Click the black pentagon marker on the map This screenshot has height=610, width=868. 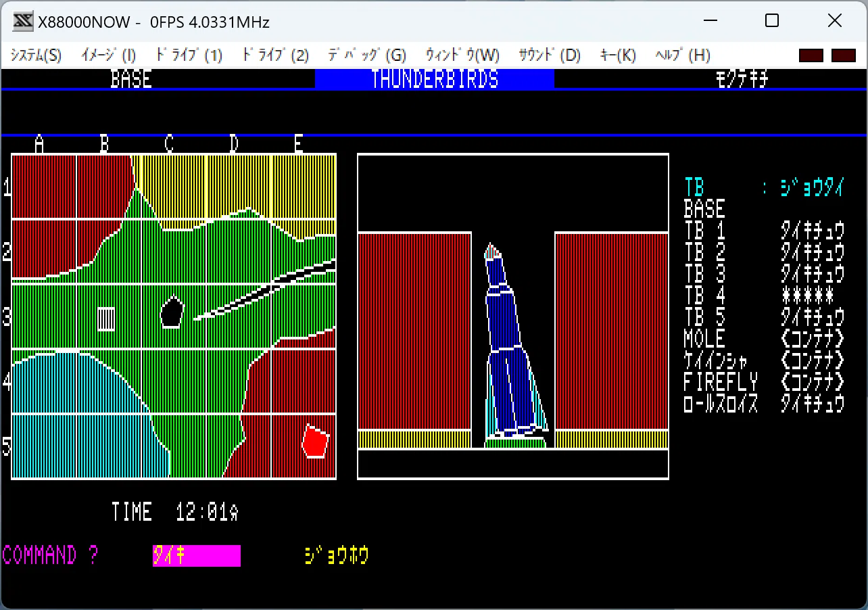tap(172, 312)
